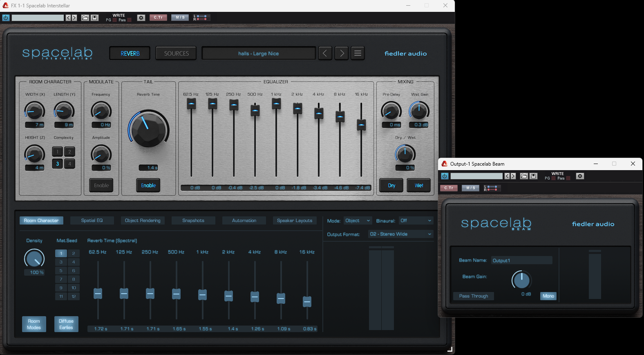Click the HEIGHT (Z) knob
Image resolution: width=644 pixels, height=355 pixels.
(x=35, y=154)
